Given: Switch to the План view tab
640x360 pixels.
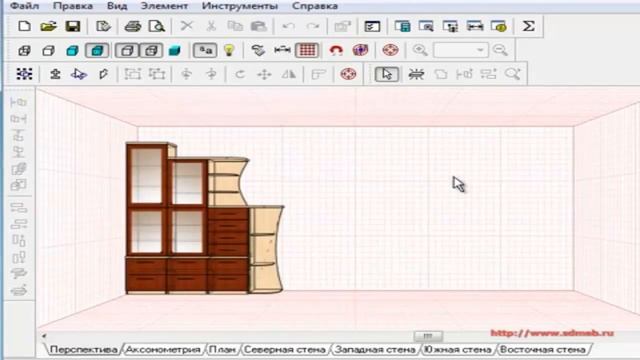Looking at the screenshot, I should pyautogui.click(x=222, y=350).
